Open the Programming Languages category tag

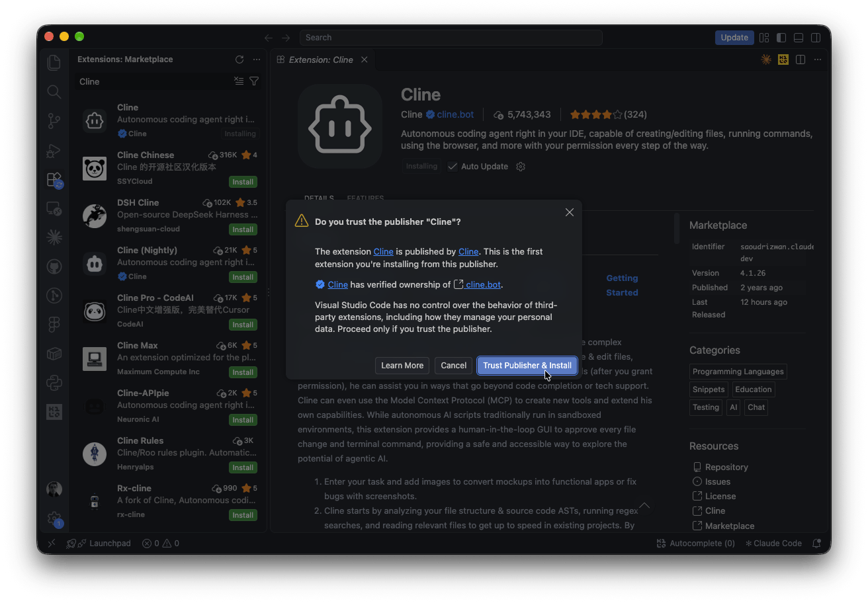click(738, 372)
